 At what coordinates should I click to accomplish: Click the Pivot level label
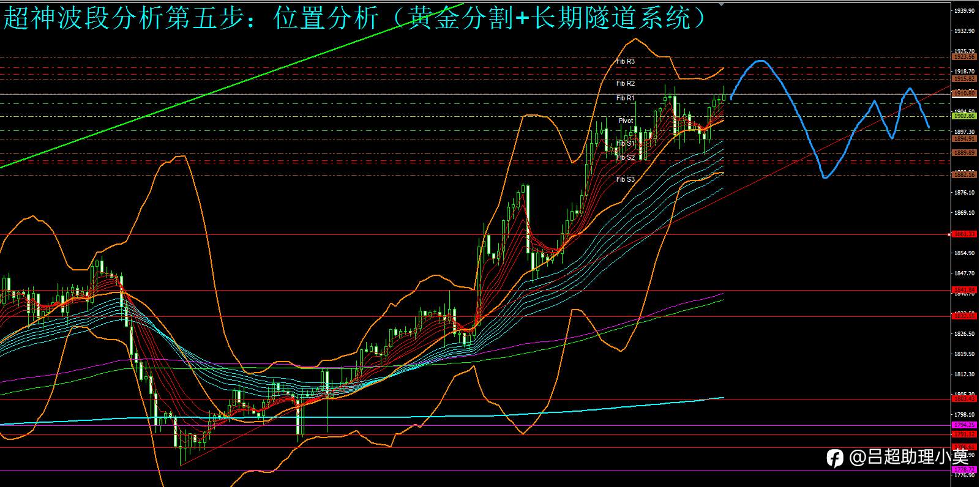(x=626, y=121)
